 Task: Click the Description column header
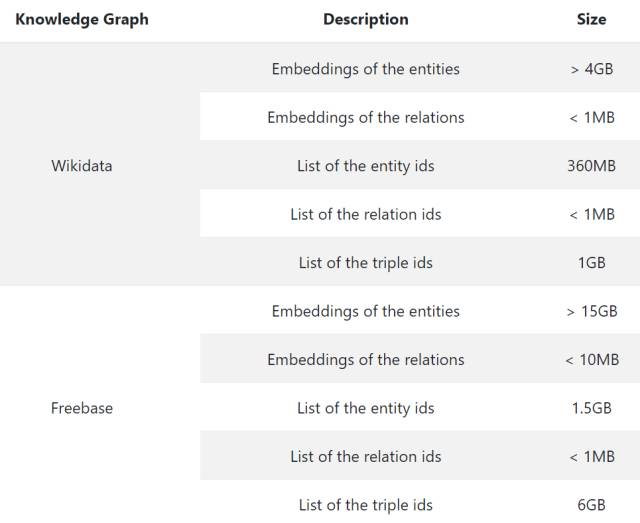point(366,19)
